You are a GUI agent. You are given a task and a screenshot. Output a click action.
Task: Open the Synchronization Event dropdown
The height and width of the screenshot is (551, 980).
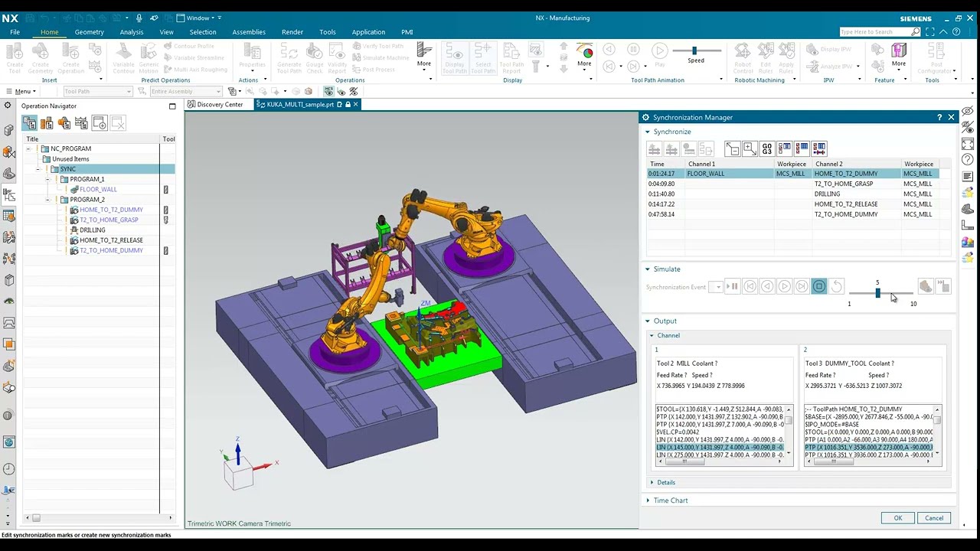(x=715, y=287)
